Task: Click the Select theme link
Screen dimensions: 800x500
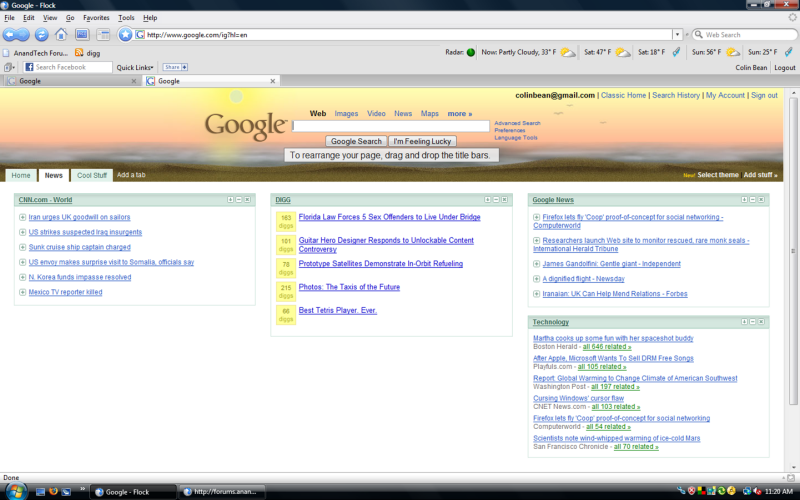Action: (718, 174)
